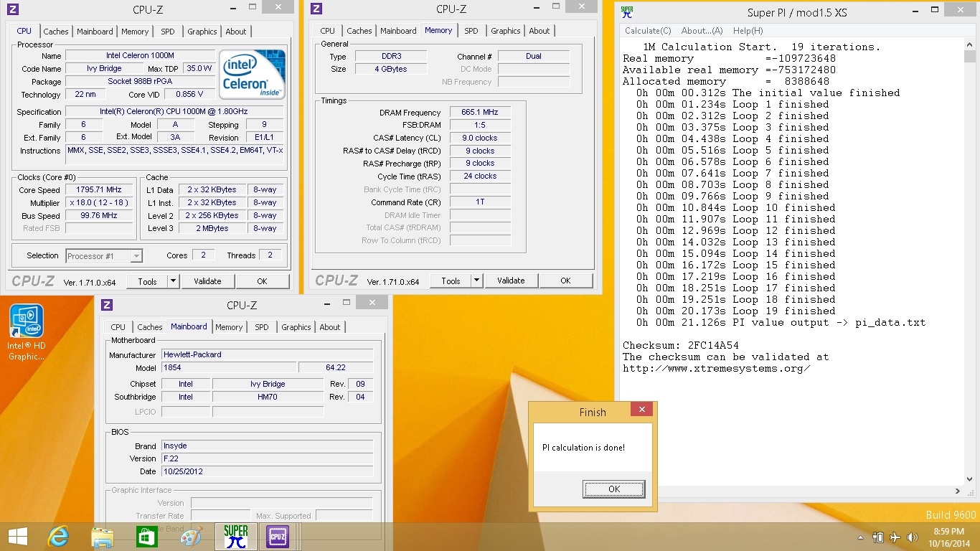Open the SPD tab in CPU window
Screen dimensions: 980x551
click(167, 32)
